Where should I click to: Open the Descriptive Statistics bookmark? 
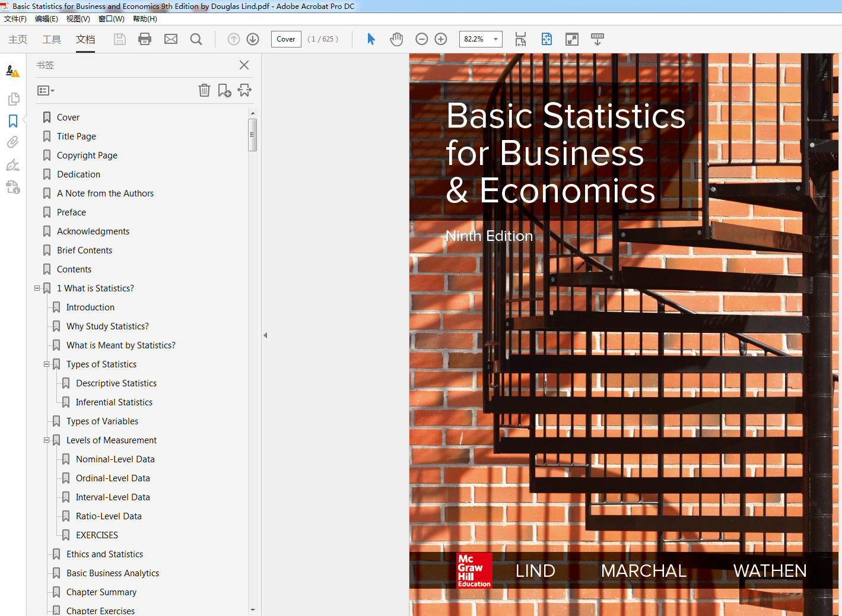pos(116,383)
